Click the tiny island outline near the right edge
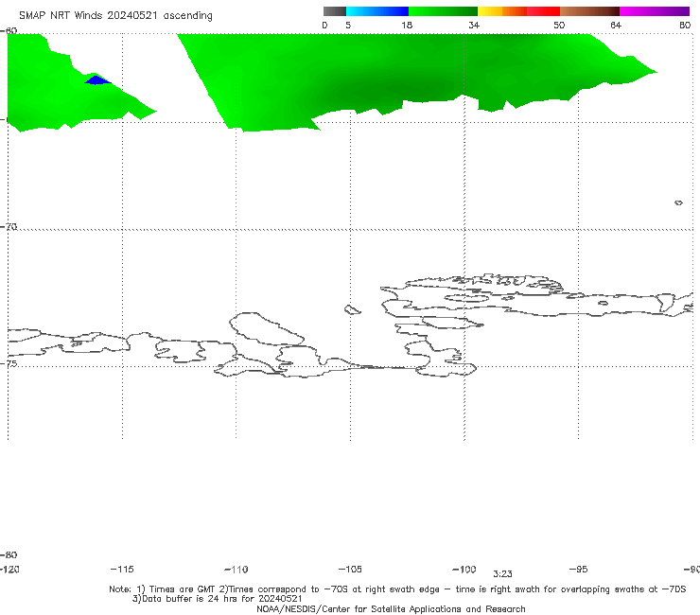Image resolution: width=700 pixels, height=615 pixels. 678,202
